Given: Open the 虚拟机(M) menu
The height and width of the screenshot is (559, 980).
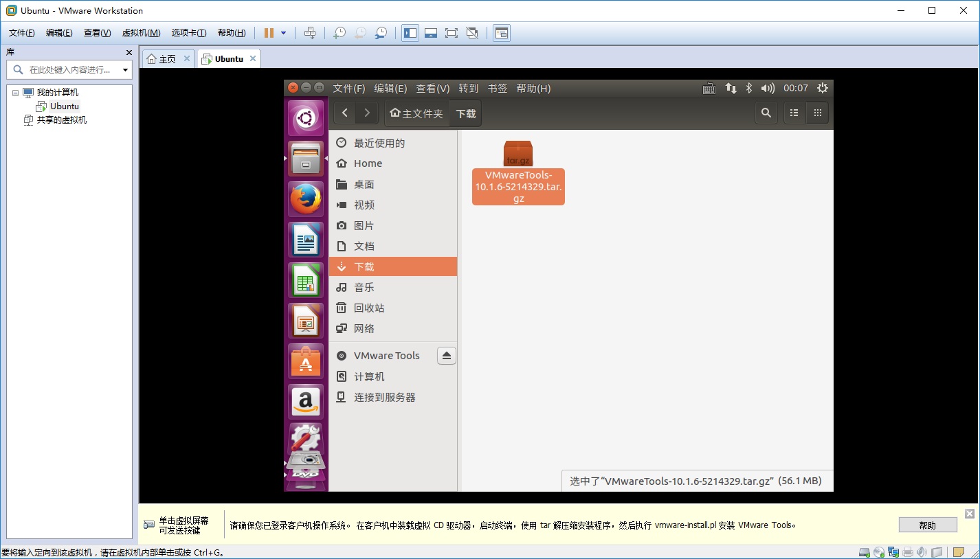Looking at the screenshot, I should [x=141, y=33].
